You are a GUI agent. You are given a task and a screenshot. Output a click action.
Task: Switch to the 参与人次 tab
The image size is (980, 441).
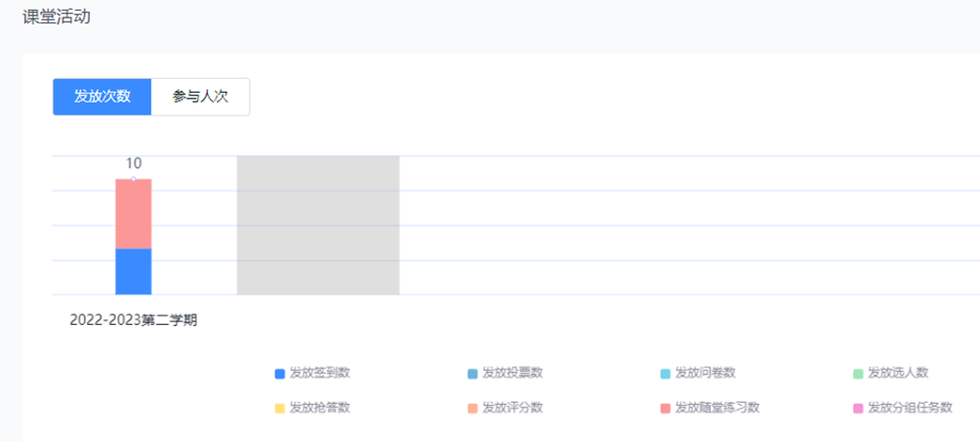pyautogui.click(x=200, y=97)
